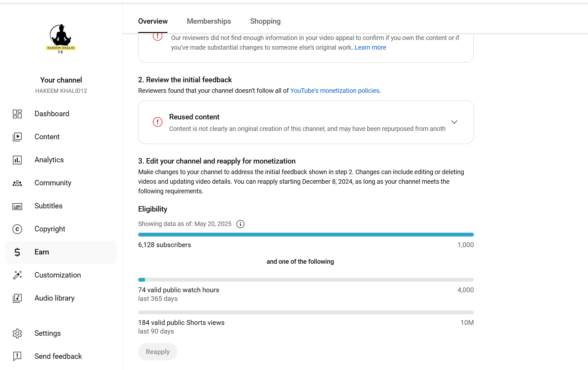The image size is (588, 370).
Task: Expand the Reused content feedback card
Action: [x=454, y=122]
